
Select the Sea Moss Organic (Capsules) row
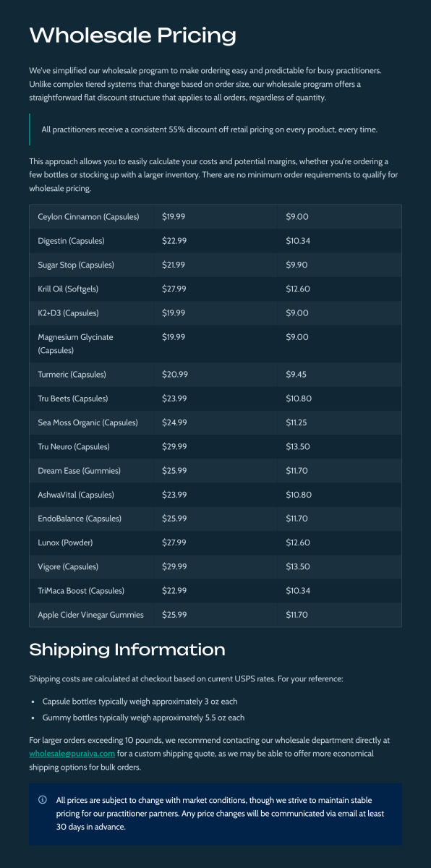pos(215,422)
